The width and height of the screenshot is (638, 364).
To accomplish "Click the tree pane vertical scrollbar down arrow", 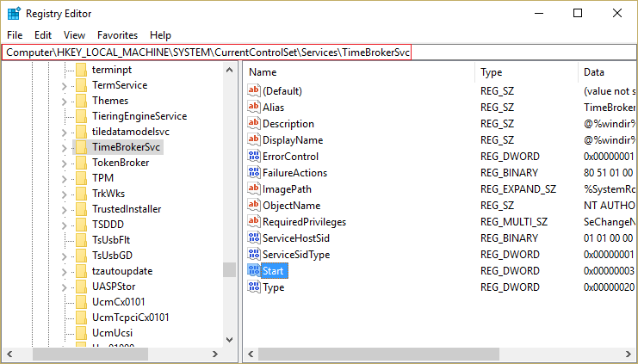I will (229, 339).
